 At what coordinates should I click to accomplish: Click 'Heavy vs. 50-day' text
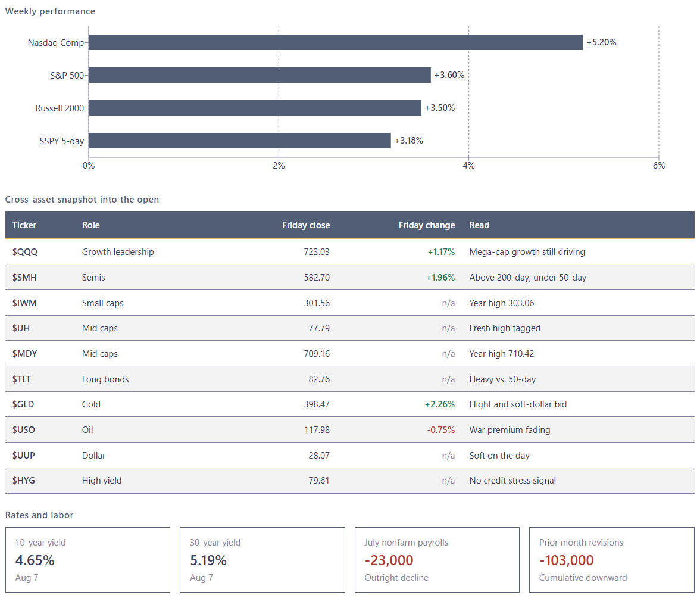(x=502, y=379)
